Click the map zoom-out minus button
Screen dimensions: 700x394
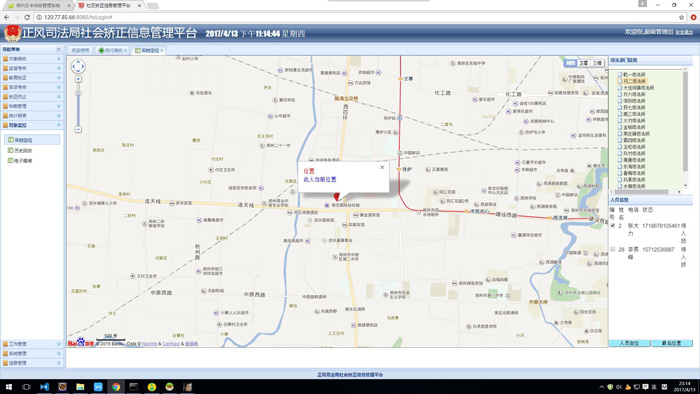[x=78, y=129]
